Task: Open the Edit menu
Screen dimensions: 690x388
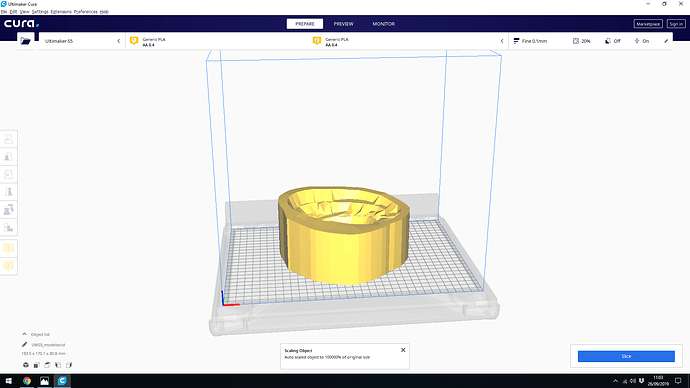Action: (13, 11)
